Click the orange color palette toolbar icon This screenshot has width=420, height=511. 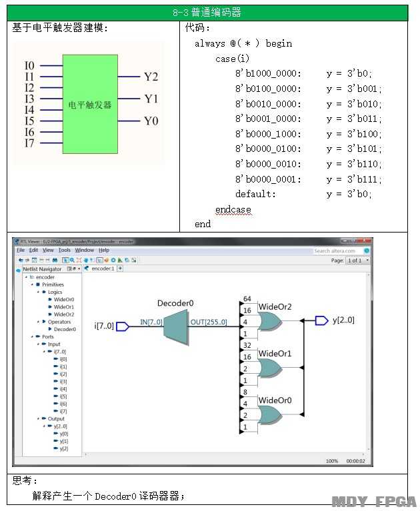coord(106,260)
